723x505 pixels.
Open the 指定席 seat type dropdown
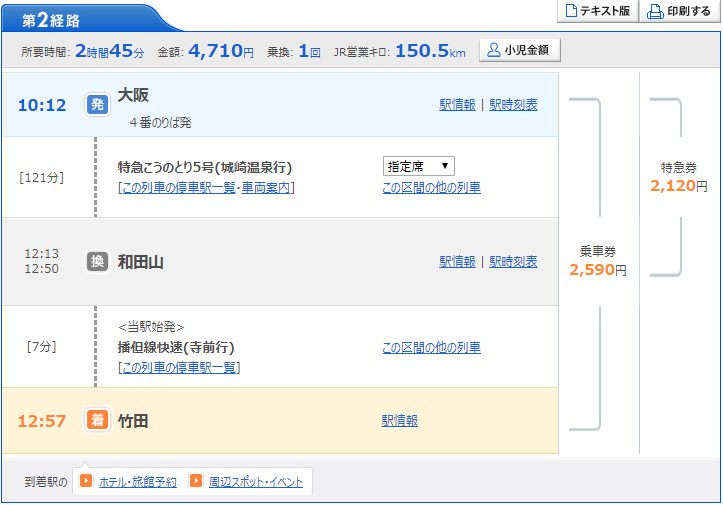click(x=418, y=166)
